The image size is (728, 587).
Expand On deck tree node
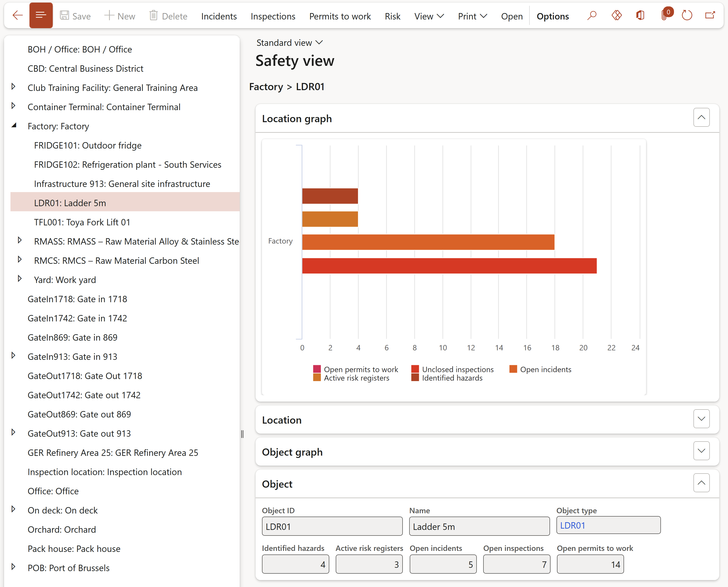[13, 509]
